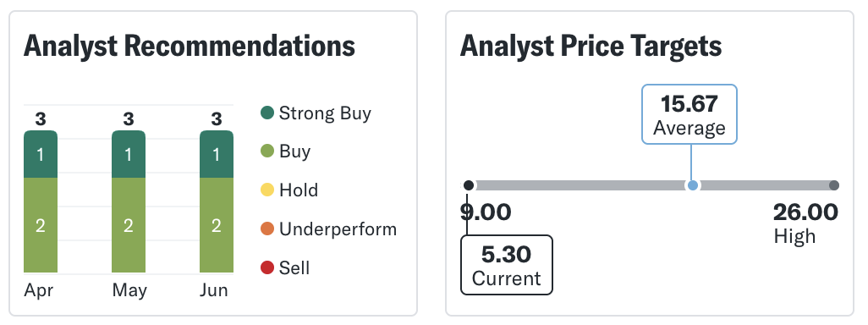Select the June Buy bar segment
The height and width of the screenshot is (325, 868).
217,225
